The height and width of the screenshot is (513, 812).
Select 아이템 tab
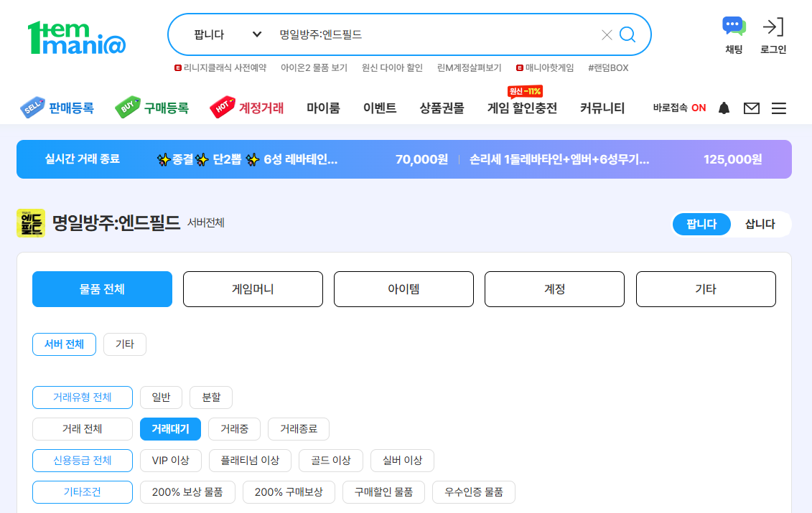point(403,289)
